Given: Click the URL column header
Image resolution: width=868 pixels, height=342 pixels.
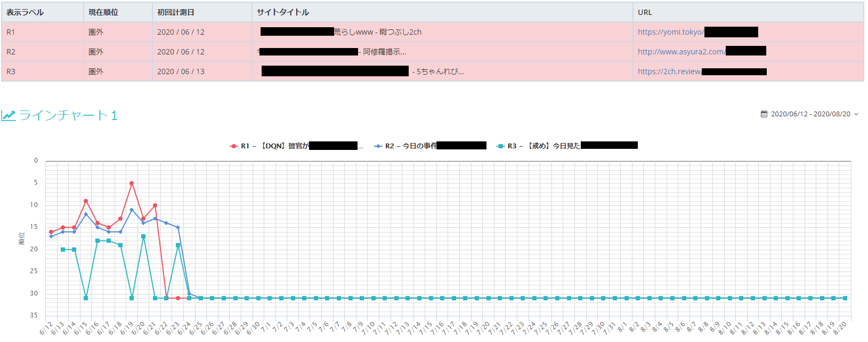Looking at the screenshot, I should [645, 12].
